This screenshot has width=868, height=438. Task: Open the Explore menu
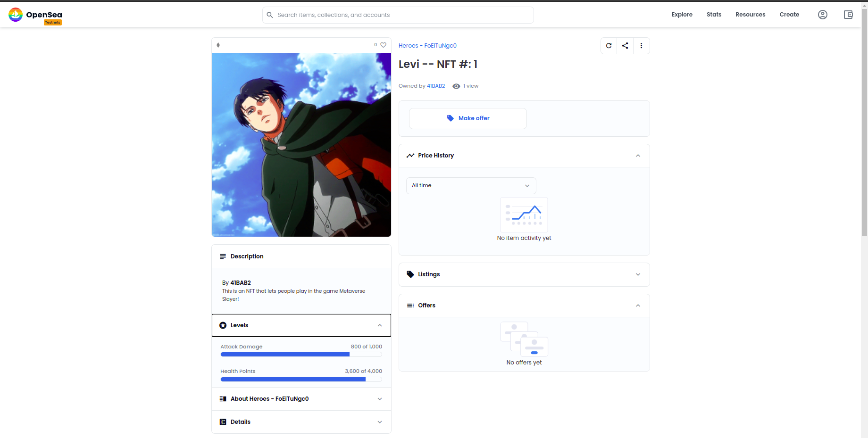pos(682,15)
